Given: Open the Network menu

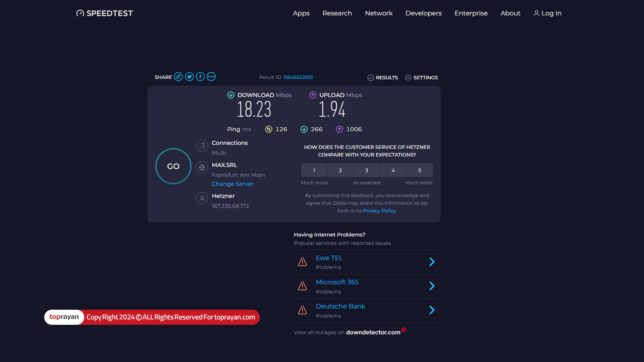Looking at the screenshot, I should (379, 13).
